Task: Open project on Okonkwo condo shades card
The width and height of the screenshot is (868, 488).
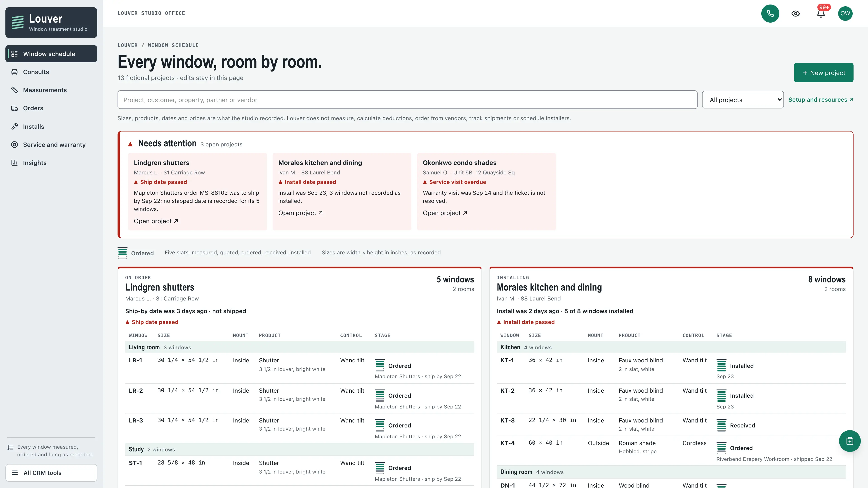Action: tap(445, 213)
